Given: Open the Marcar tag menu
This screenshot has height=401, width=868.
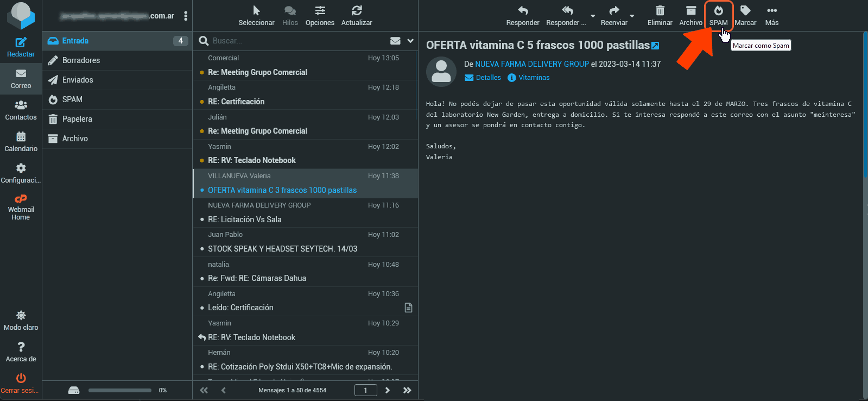Looking at the screenshot, I should [745, 16].
